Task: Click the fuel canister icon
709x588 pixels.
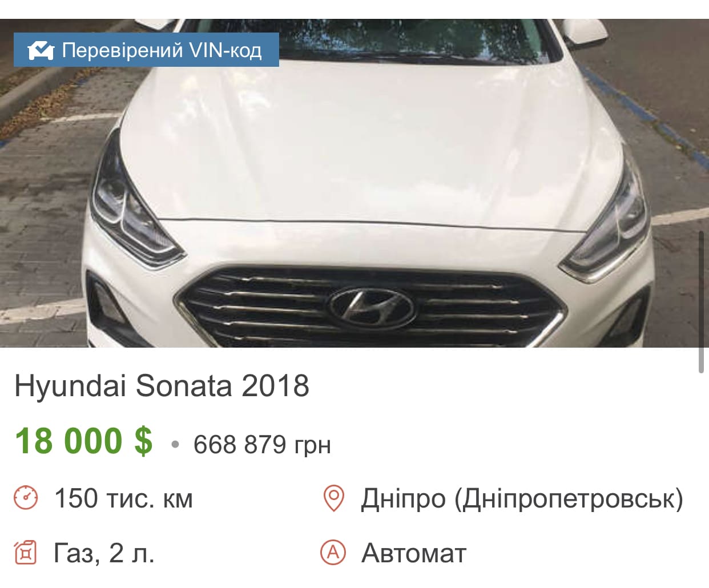Action: coord(26,553)
